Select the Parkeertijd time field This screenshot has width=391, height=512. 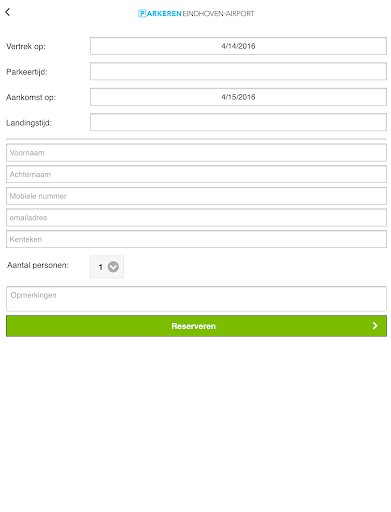click(x=238, y=71)
